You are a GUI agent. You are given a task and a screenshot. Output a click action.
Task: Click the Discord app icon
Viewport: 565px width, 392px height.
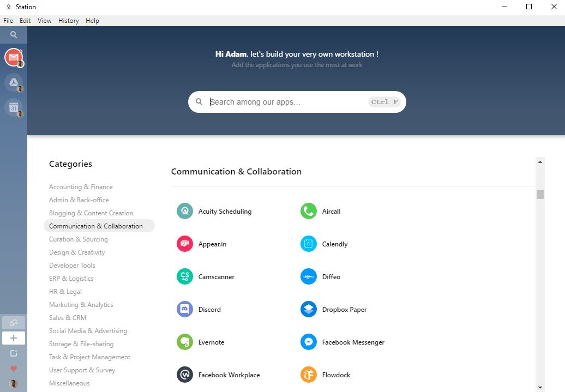[x=185, y=310]
